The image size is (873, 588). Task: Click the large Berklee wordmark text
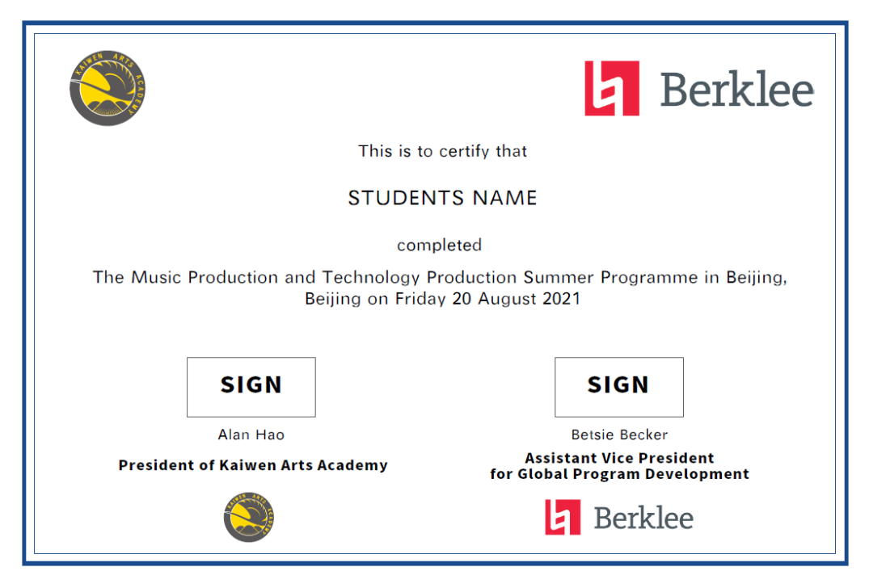(737, 89)
